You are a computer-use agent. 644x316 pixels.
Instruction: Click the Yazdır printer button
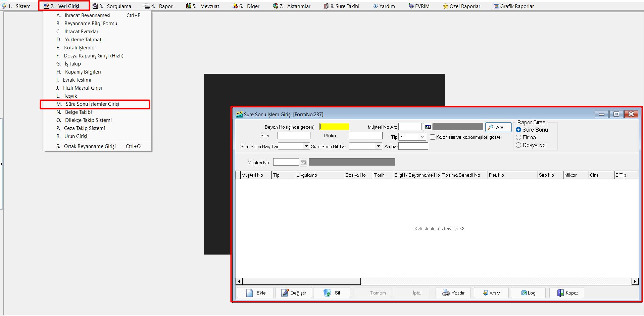[453, 293]
